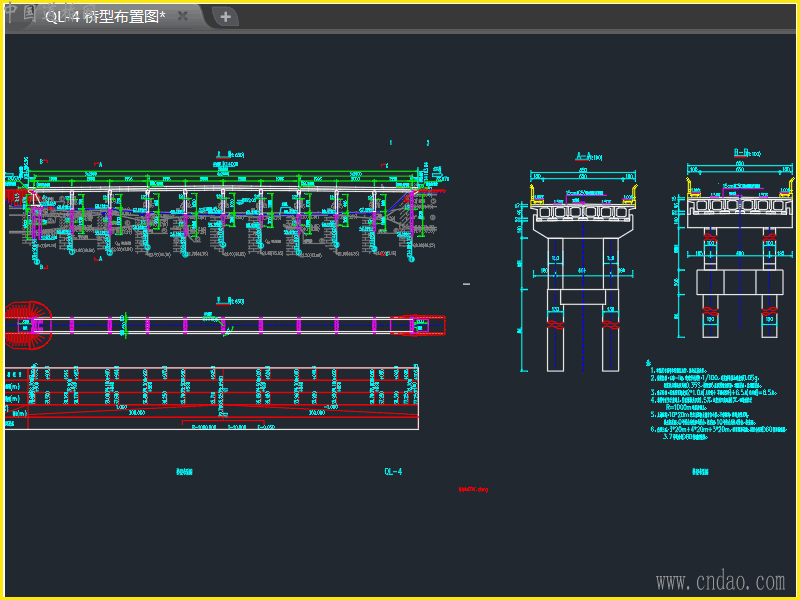This screenshot has height=600, width=800.
Task: Click the B-B cross-section title label
Action: pyautogui.click(x=744, y=152)
